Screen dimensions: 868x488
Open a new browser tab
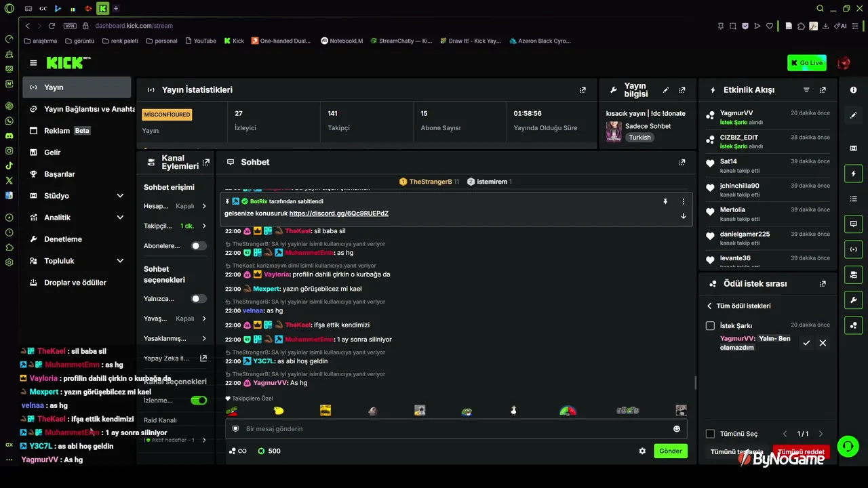[116, 8]
